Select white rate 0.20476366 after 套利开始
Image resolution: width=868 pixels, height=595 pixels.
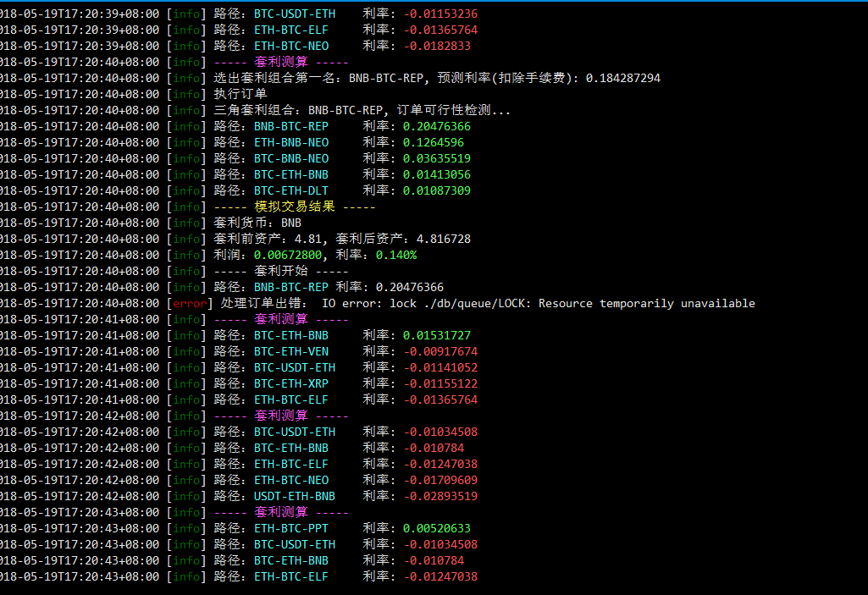410,287
